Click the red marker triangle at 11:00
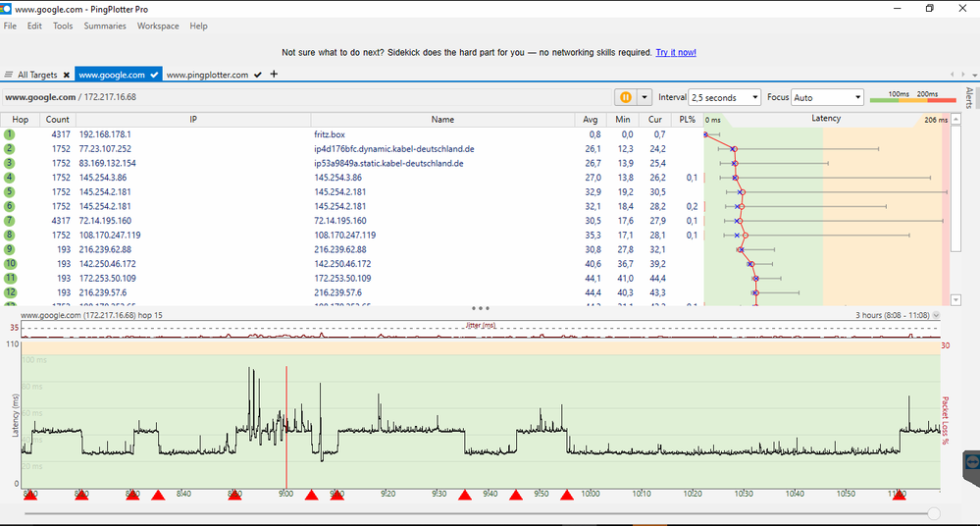This screenshot has height=526, width=980. [899, 496]
